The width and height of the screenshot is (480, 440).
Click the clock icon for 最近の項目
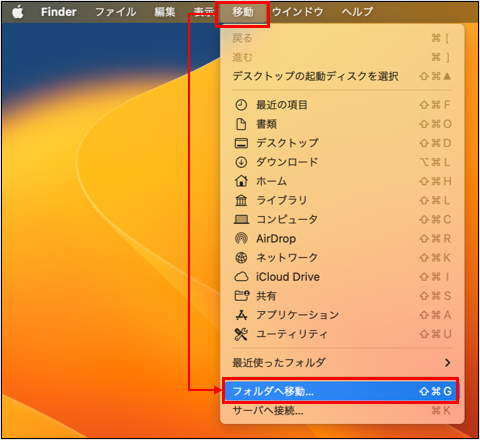(241, 105)
